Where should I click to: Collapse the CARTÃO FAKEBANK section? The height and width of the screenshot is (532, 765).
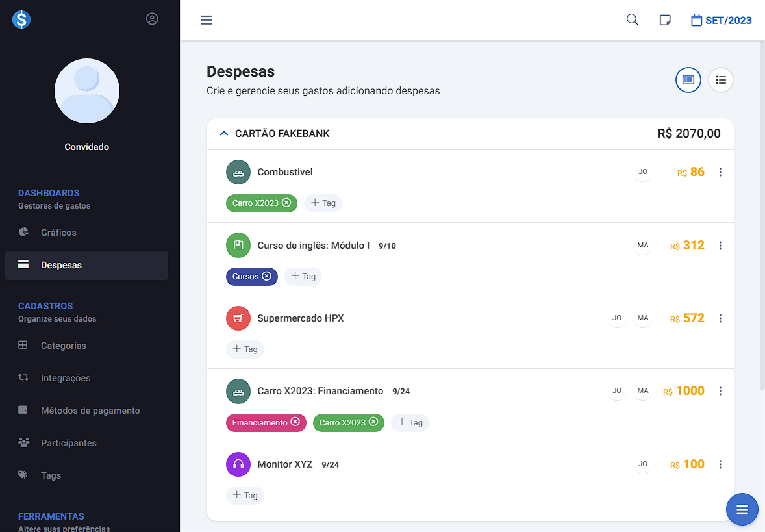(x=224, y=134)
